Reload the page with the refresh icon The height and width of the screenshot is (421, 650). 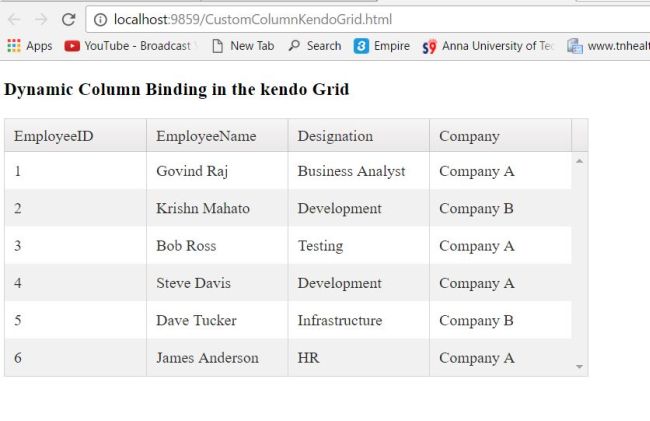(68, 19)
